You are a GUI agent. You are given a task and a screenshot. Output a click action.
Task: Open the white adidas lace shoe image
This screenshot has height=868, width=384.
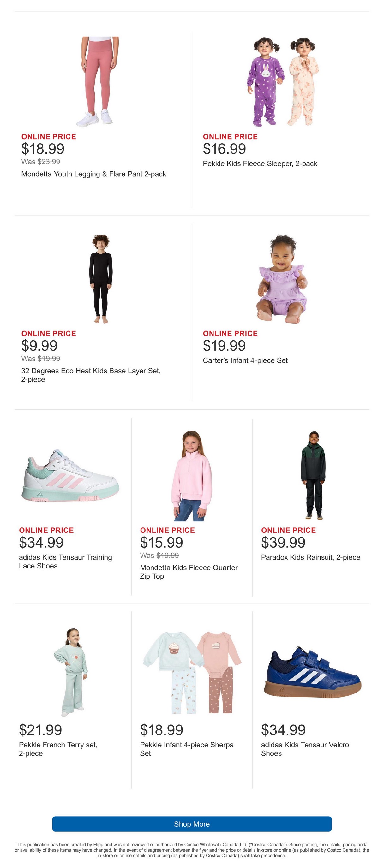pos(70,476)
